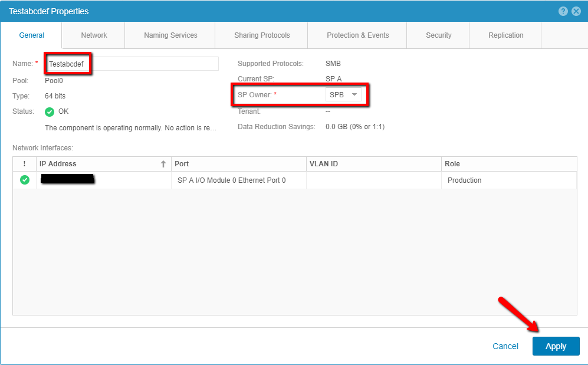Switch to the Network tab
This screenshot has height=365, width=588.
[93, 35]
